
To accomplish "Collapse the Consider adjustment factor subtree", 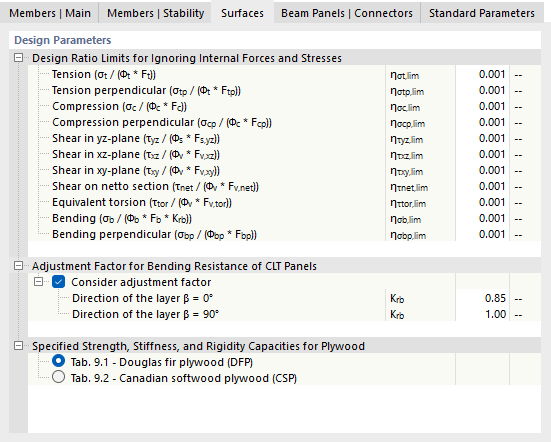I will (38, 282).
